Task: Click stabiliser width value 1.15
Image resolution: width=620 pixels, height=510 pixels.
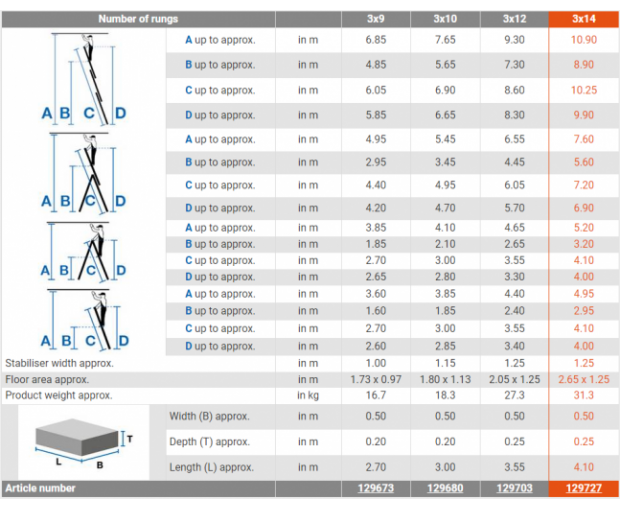Action: point(445,363)
